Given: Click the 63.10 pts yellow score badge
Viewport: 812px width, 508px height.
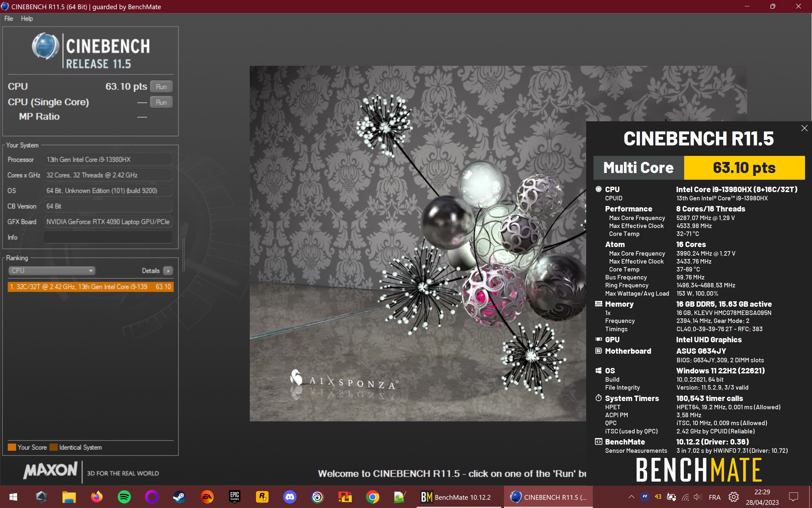Looking at the screenshot, I should pos(744,168).
